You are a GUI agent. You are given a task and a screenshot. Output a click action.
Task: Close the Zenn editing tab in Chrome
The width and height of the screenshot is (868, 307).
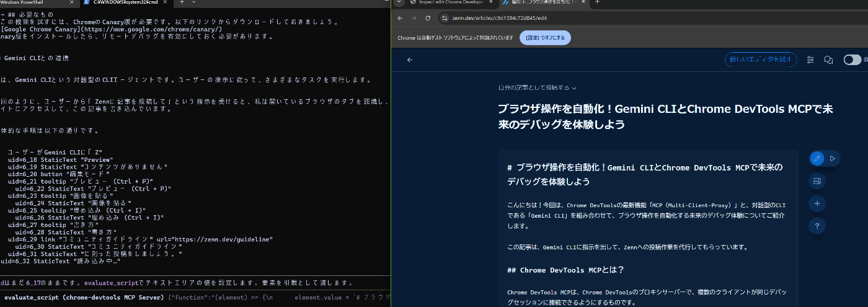(x=583, y=2)
